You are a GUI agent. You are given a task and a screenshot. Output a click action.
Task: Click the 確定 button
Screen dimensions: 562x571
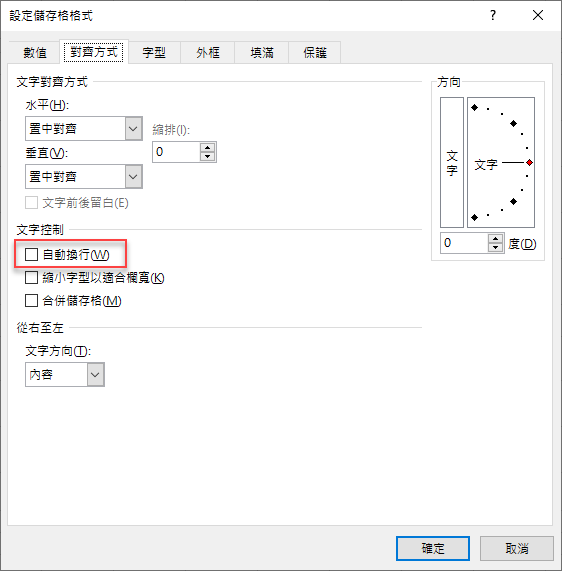pos(433,548)
